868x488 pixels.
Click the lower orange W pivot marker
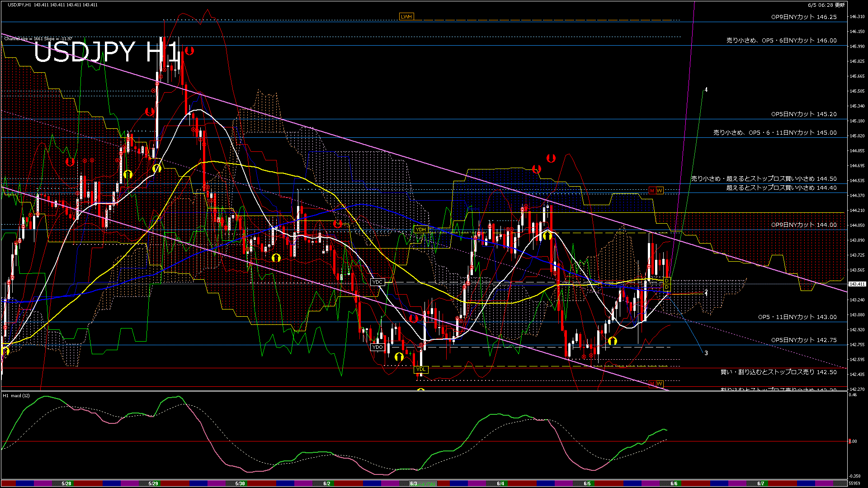[659, 384]
